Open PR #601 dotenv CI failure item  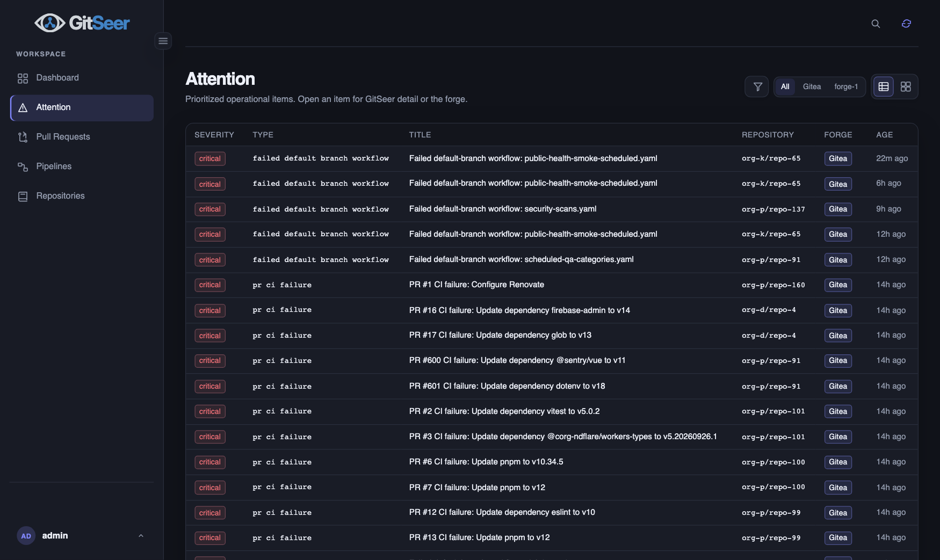pos(507,386)
